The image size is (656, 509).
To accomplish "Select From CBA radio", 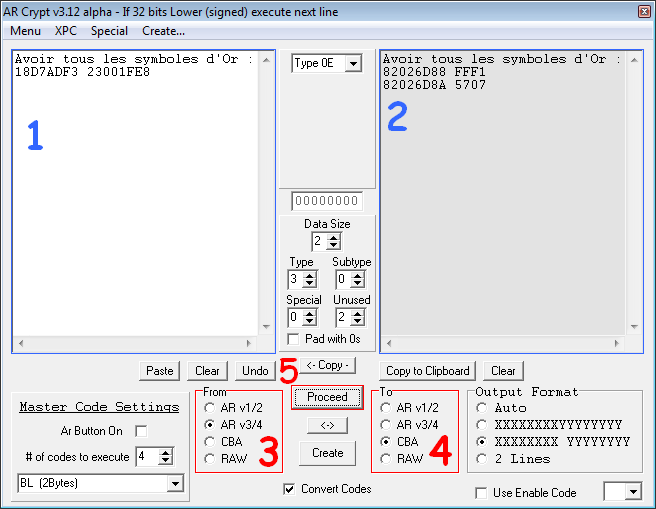I will coord(210,442).
